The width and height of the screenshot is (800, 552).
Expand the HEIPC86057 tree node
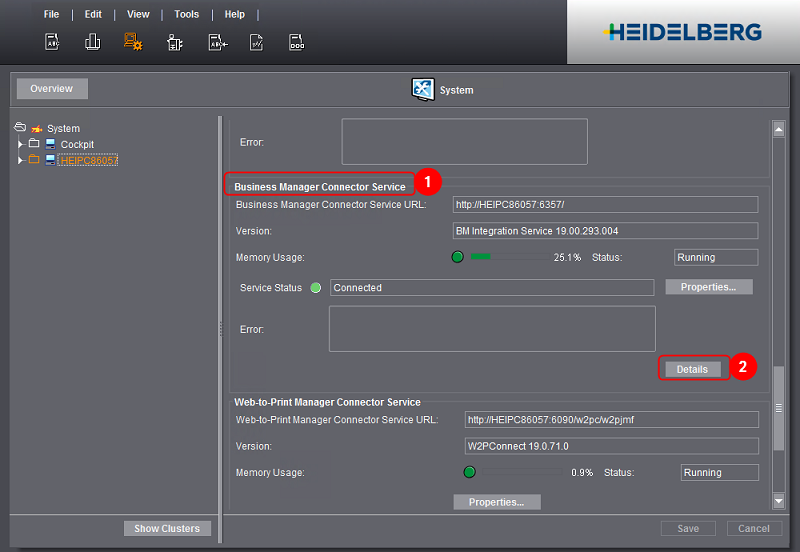pos(20,160)
